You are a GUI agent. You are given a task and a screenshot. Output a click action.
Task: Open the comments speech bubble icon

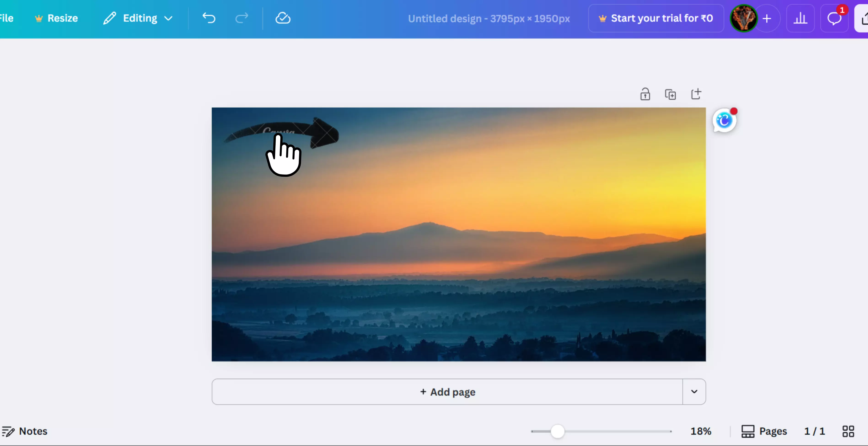point(834,18)
